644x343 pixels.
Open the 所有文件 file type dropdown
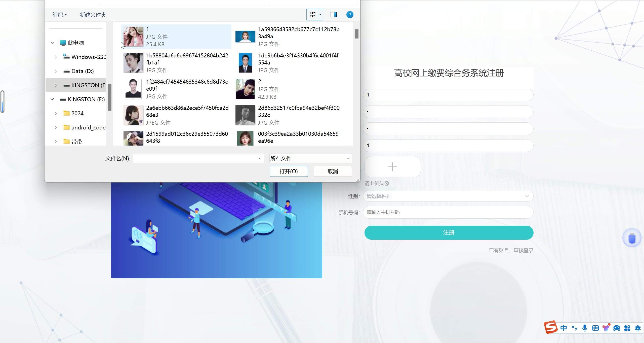[x=310, y=158]
